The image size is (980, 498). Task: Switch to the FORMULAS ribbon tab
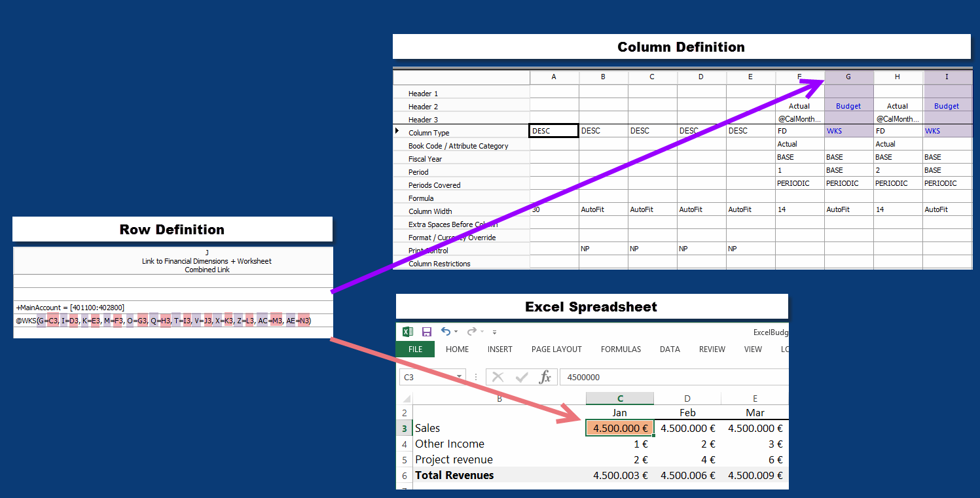pos(621,349)
